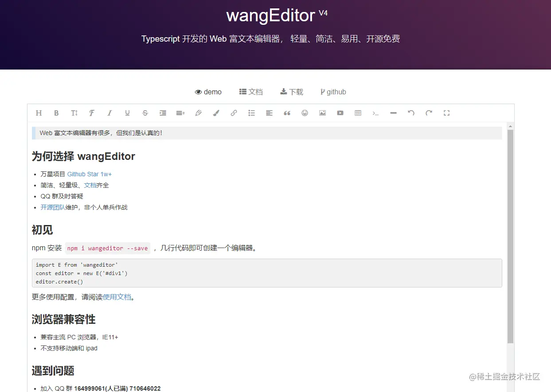Click the inline code 'npm i wangeditor --save'

click(108, 248)
